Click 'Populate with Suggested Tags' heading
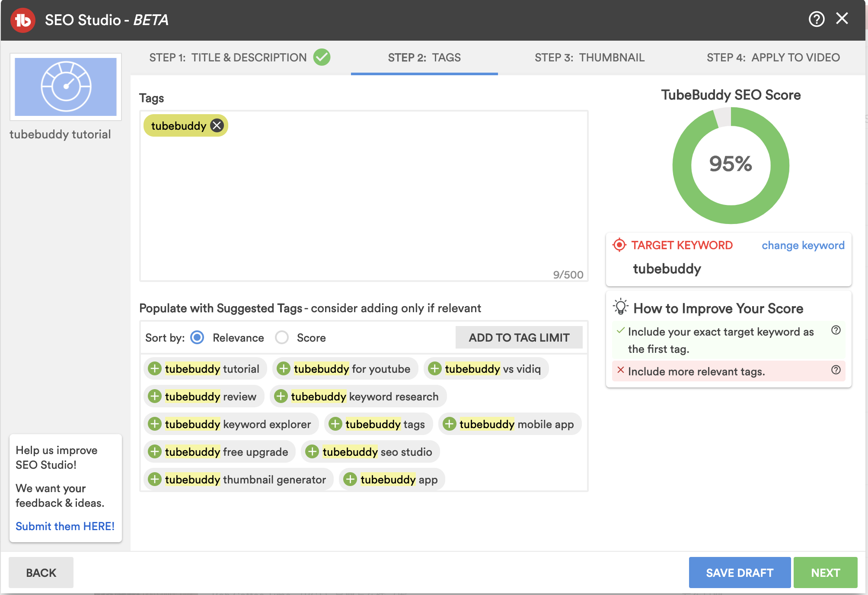This screenshot has width=868, height=595. (310, 308)
